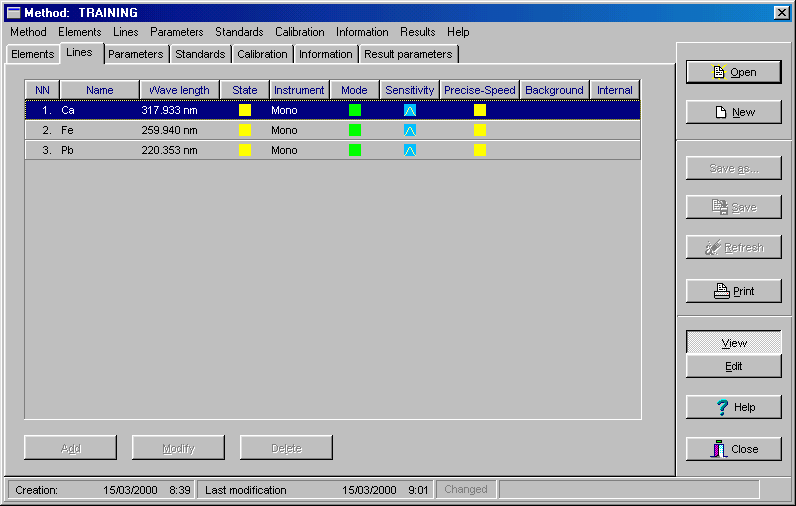Click the green Mode square in Ca row

coord(355,110)
